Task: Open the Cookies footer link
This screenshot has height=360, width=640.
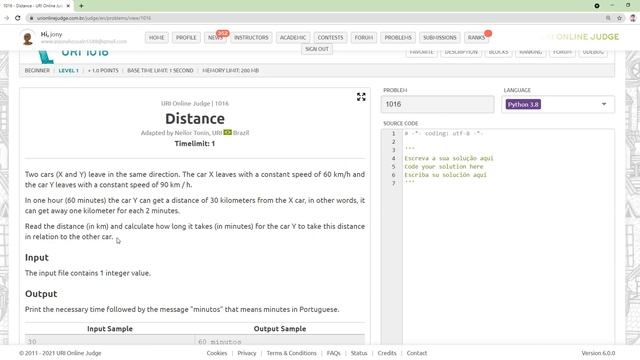Action: [x=217, y=353]
